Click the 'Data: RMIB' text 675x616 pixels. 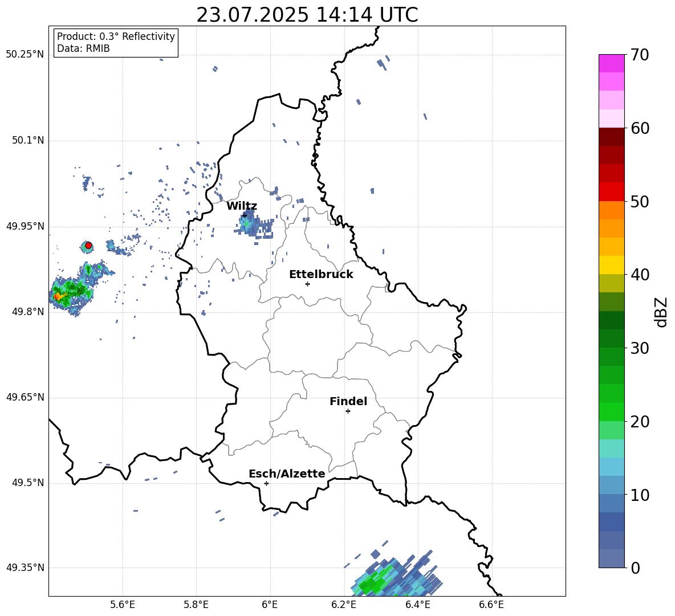pyautogui.click(x=83, y=48)
